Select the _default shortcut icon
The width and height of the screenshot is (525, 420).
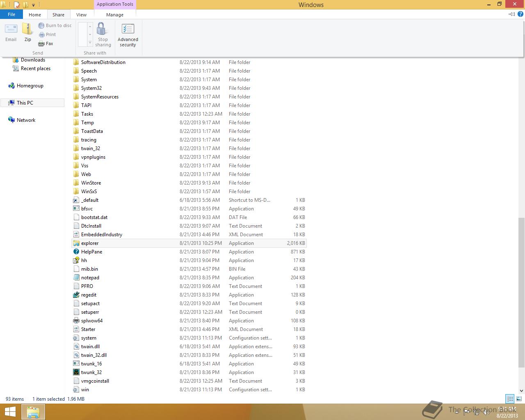(76, 200)
